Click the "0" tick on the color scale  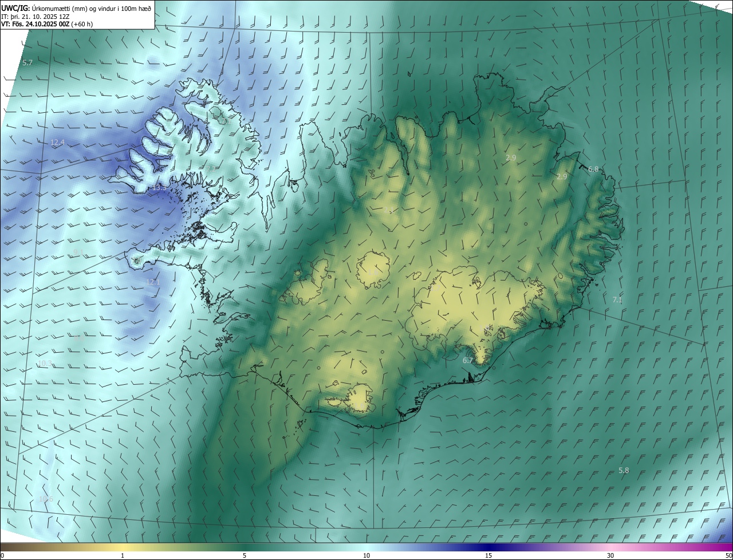coord(2,555)
